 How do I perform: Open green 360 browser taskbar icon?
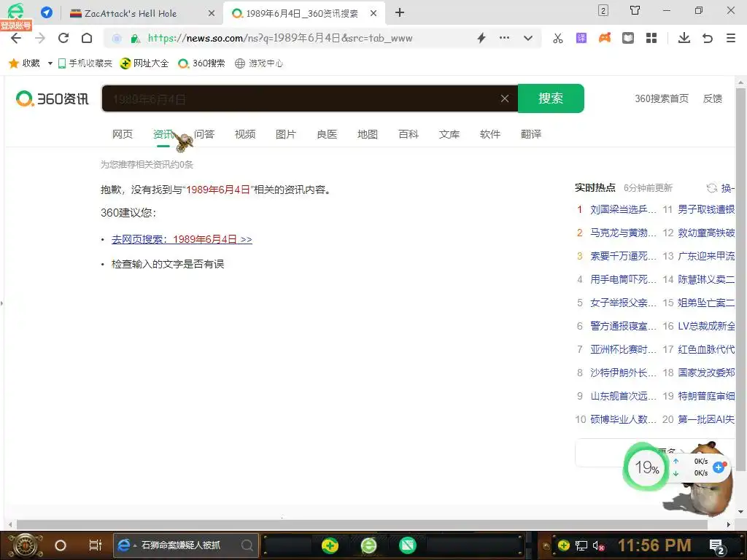(368, 545)
